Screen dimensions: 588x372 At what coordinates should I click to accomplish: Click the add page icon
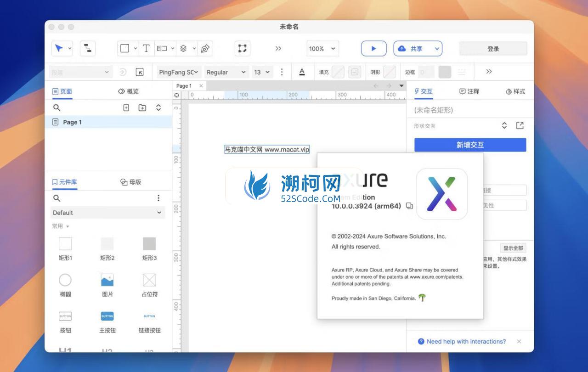(126, 107)
